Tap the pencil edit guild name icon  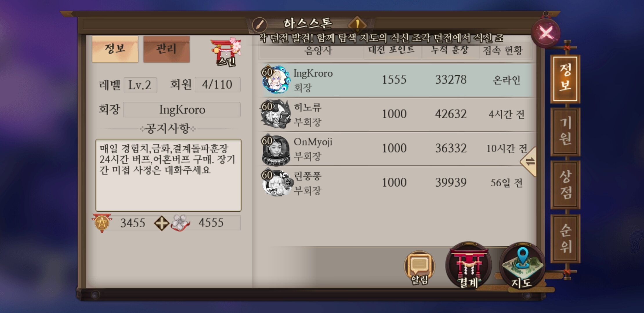coord(260,25)
